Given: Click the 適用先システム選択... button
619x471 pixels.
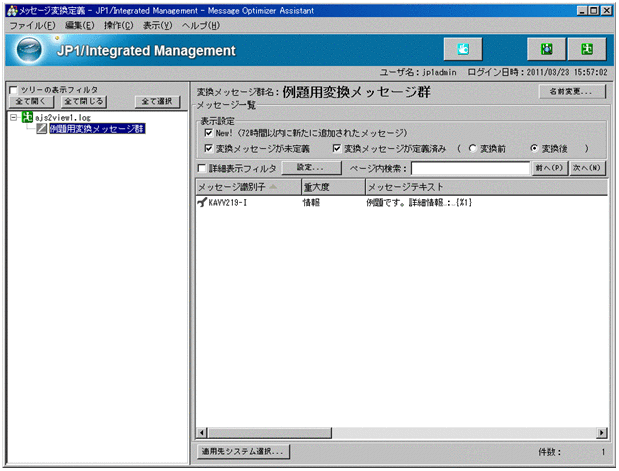Looking at the screenshot, I should tap(243, 452).
